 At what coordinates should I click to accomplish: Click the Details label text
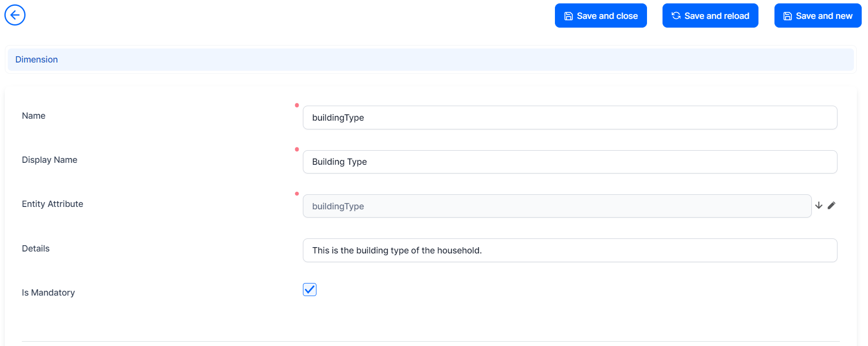coord(35,249)
